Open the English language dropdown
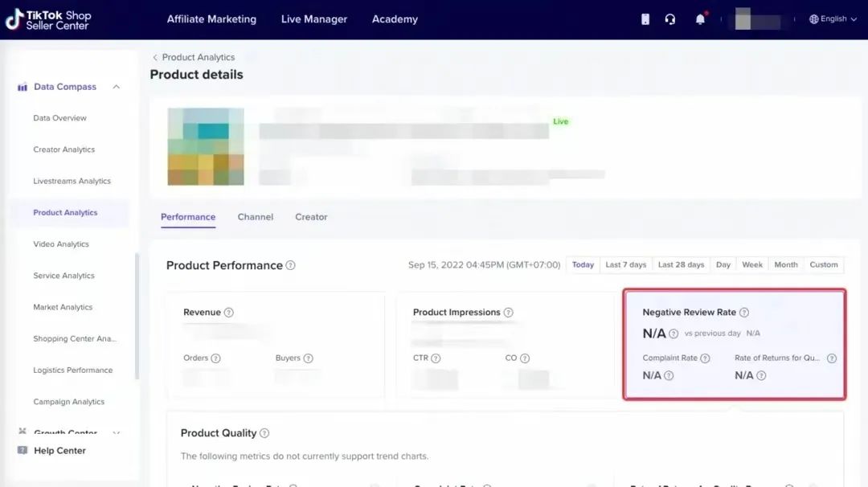 coord(833,19)
